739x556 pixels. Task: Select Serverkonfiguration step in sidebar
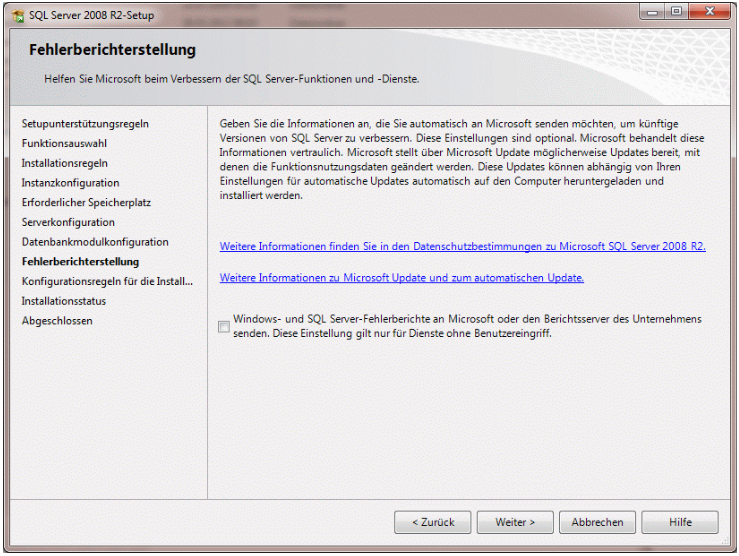point(68,222)
